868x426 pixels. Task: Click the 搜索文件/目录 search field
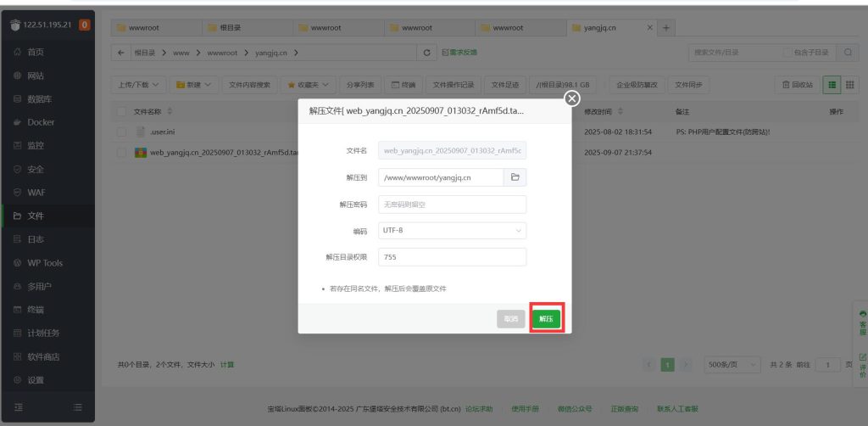point(733,53)
